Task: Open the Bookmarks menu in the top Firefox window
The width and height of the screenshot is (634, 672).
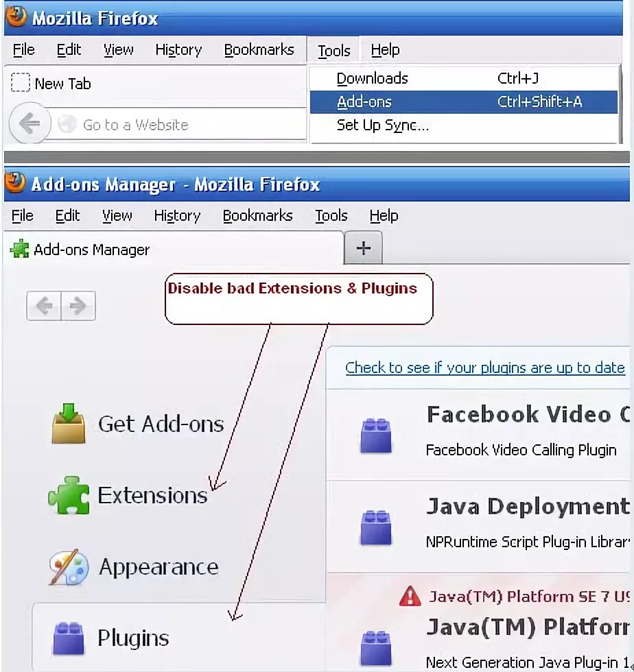Action: coord(259,49)
